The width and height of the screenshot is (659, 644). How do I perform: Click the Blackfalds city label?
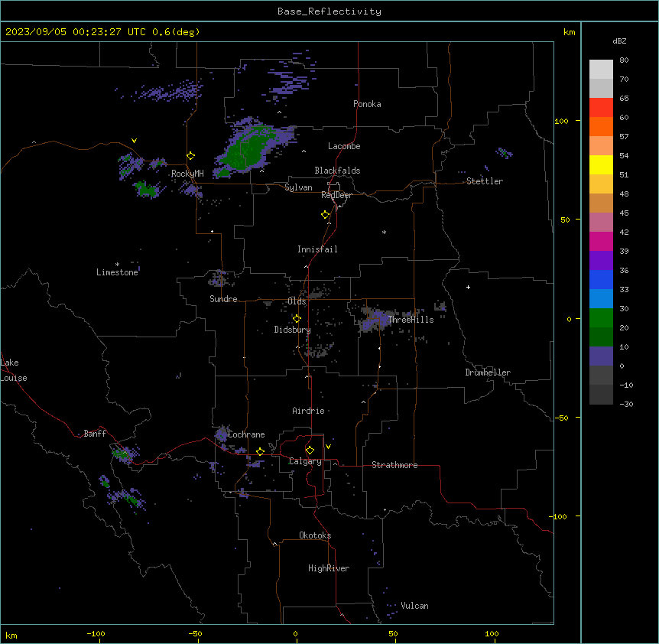337,171
